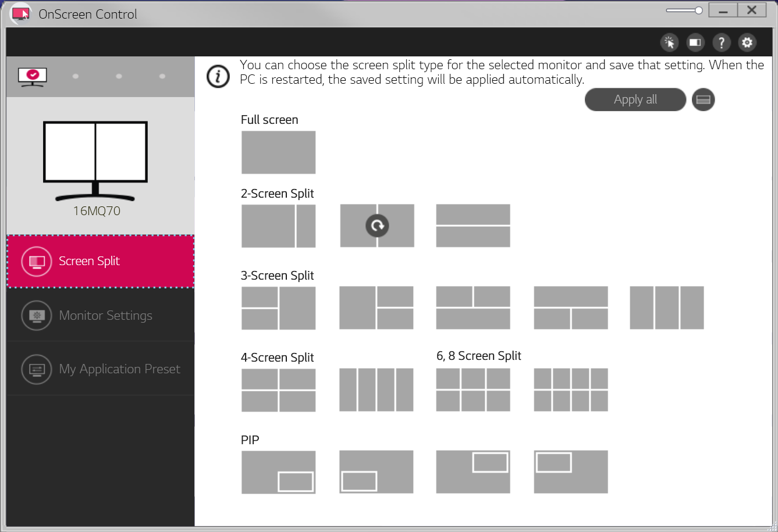Choose 3-Screen Split with two panes on bottom
The image size is (778, 532).
[571, 308]
